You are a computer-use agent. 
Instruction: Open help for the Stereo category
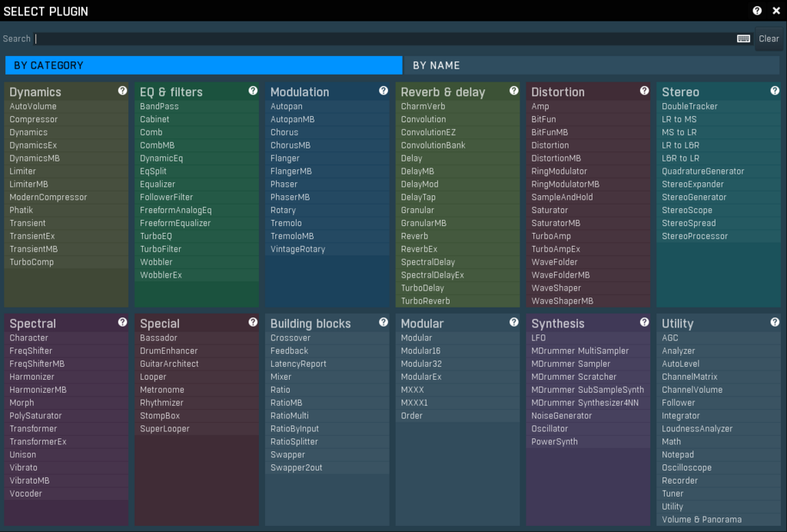click(x=775, y=91)
